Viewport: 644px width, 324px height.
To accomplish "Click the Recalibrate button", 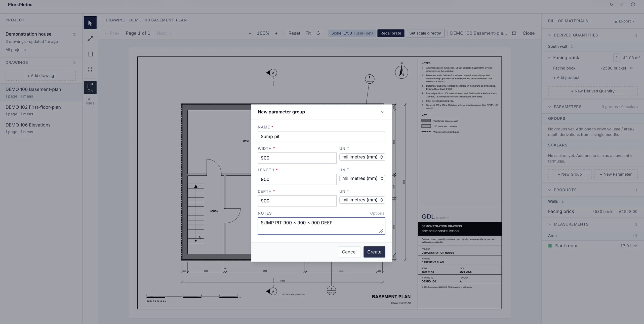I will coord(391,33).
